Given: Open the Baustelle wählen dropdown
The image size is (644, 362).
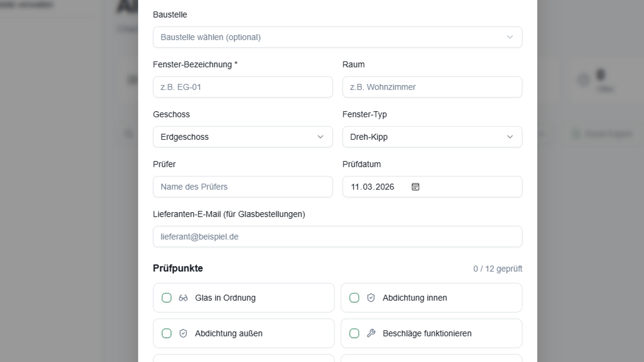Looking at the screenshot, I should 337,37.
